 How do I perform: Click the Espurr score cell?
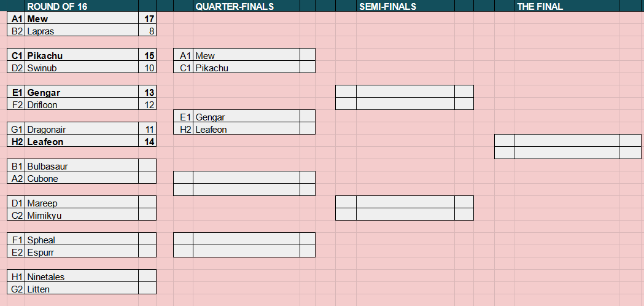[147, 251]
